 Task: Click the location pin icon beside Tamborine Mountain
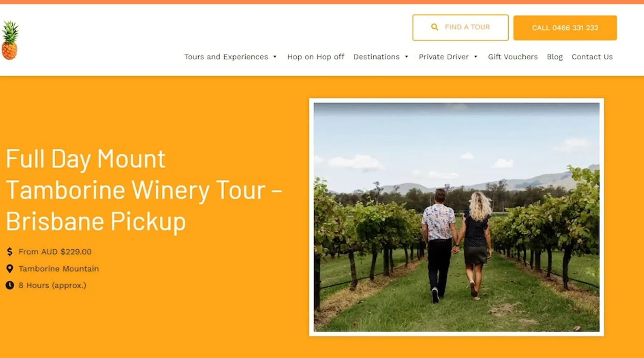tap(10, 268)
